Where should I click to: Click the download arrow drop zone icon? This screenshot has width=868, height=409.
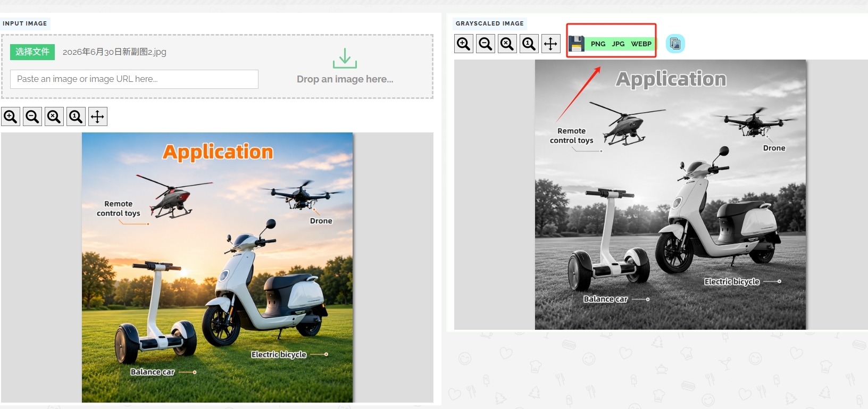tap(345, 58)
